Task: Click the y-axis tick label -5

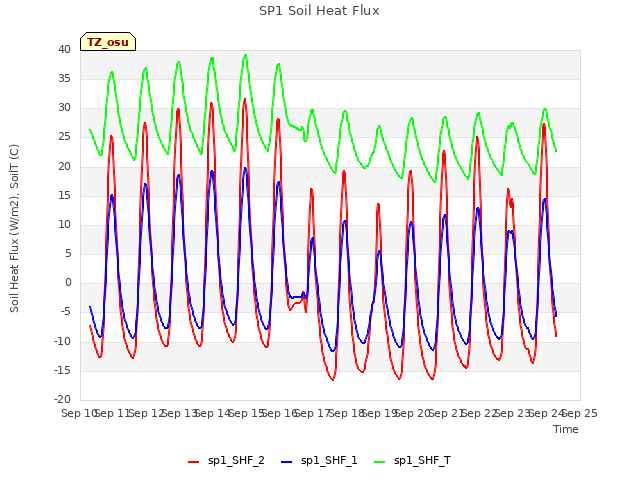Action: pyautogui.click(x=66, y=312)
